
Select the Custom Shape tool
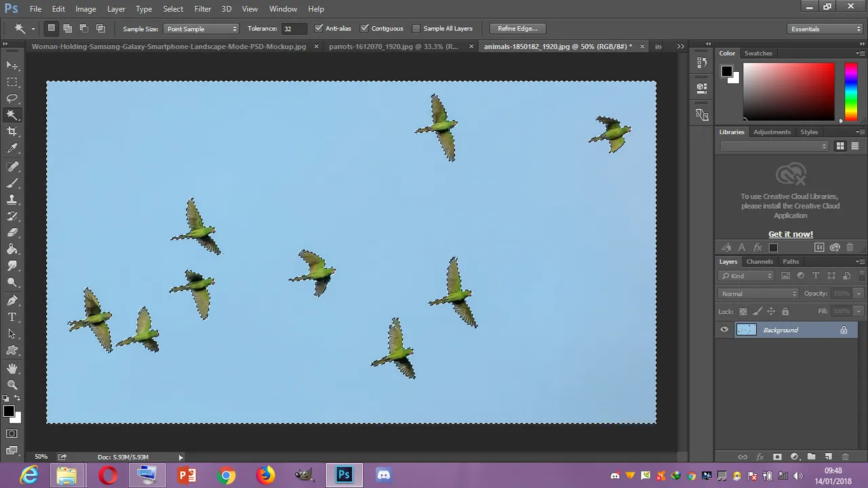12,350
